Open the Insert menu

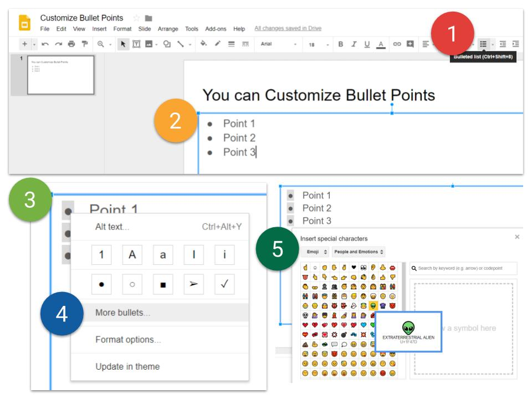click(x=99, y=29)
